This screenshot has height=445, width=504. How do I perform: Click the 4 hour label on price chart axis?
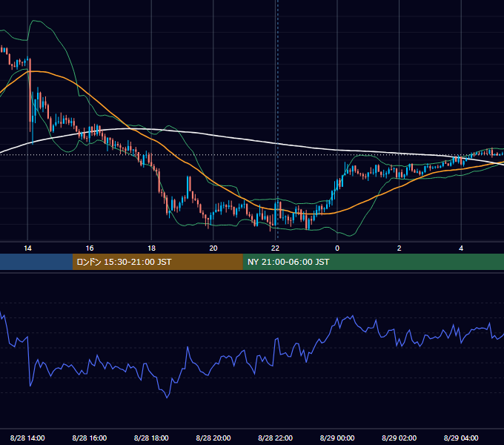(x=461, y=248)
